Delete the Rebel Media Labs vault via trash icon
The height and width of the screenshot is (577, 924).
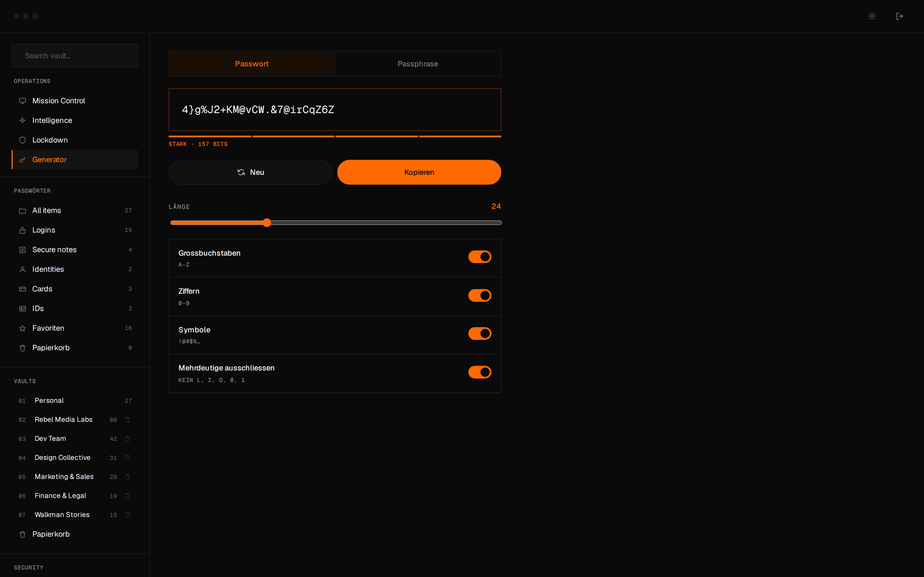pyautogui.click(x=128, y=419)
